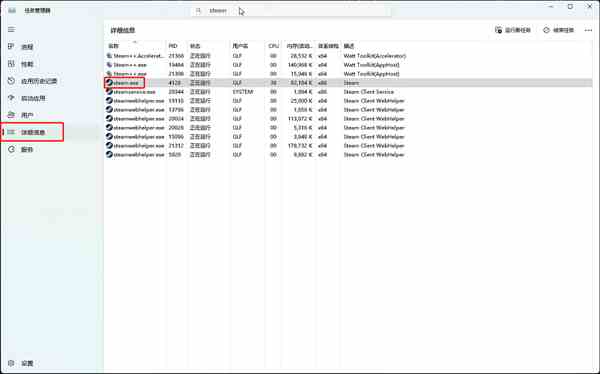Viewport: 600px width, 374px height.
Task: Click 结束任务 (End task) button
Action: point(559,30)
